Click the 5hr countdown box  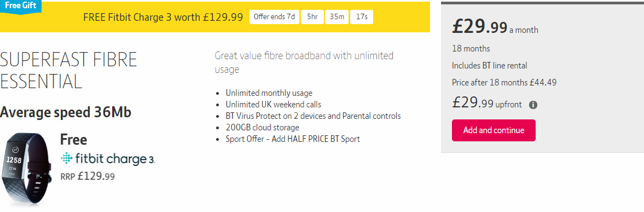312,17
